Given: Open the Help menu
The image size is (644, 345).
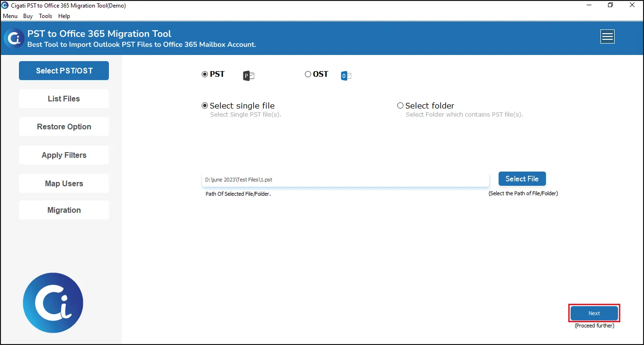Looking at the screenshot, I should click(64, 16).
